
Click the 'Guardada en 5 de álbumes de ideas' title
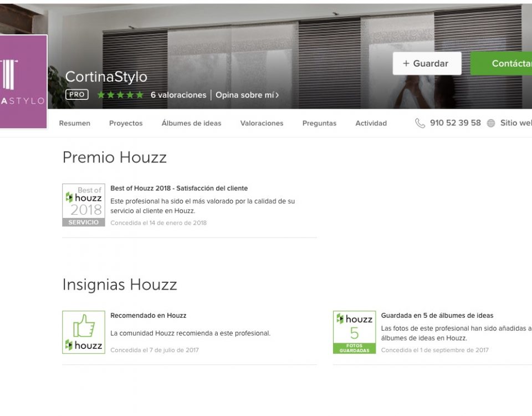pos(437,316)
